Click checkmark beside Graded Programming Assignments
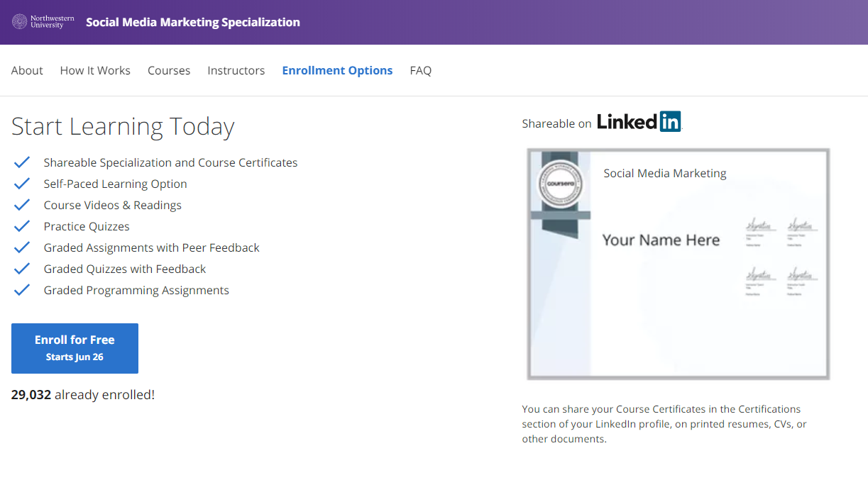Image resolution: width=868 pixels, height=480 pixels. tap(22, 290)
